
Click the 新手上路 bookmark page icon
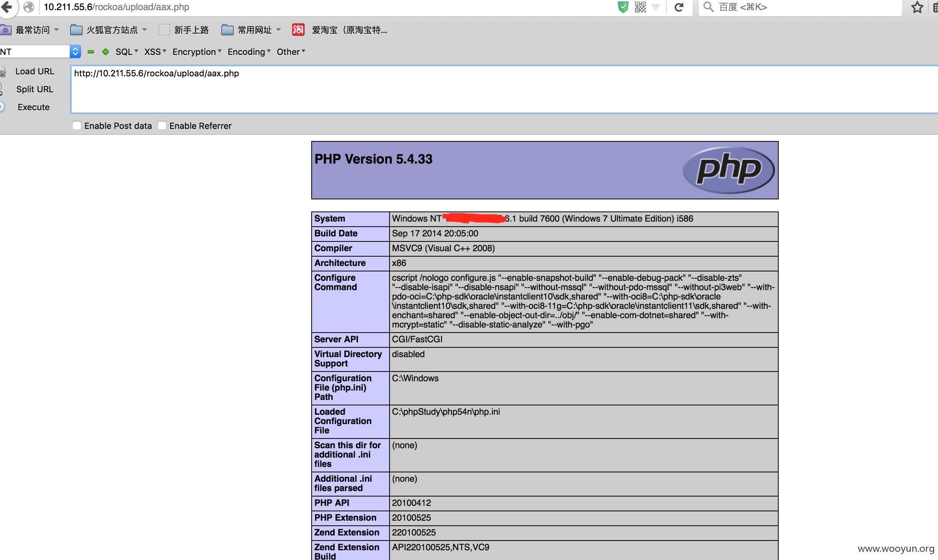(164, 30)
